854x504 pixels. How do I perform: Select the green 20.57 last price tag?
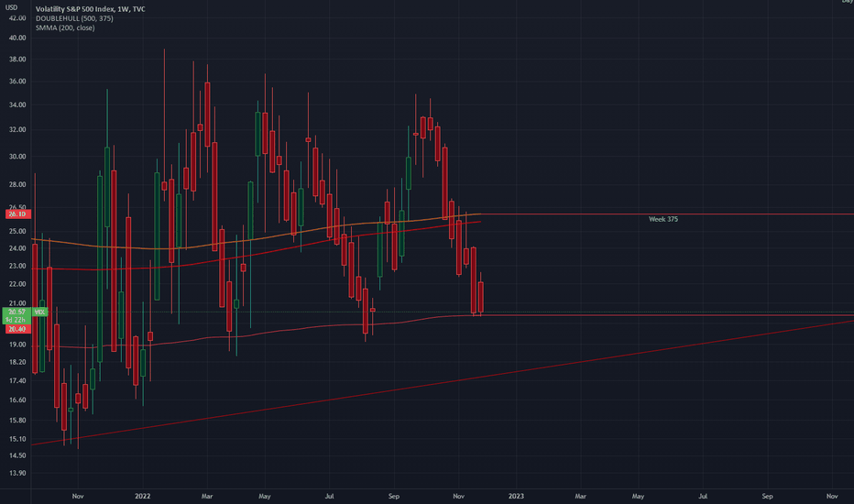16,312
